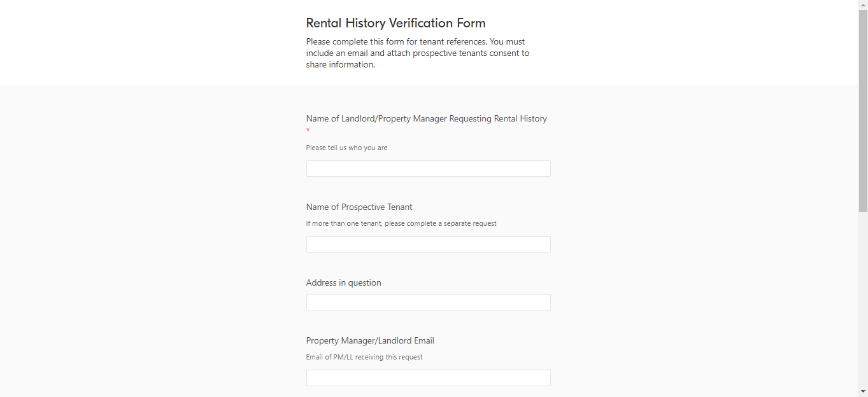Click the form description paragraph under the title

[x=417, y=53]
